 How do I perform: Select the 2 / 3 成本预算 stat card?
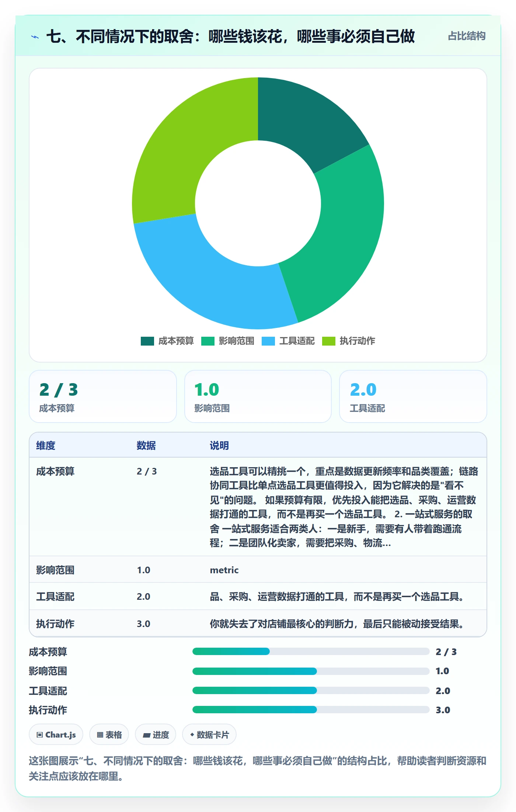pos(103,396)
